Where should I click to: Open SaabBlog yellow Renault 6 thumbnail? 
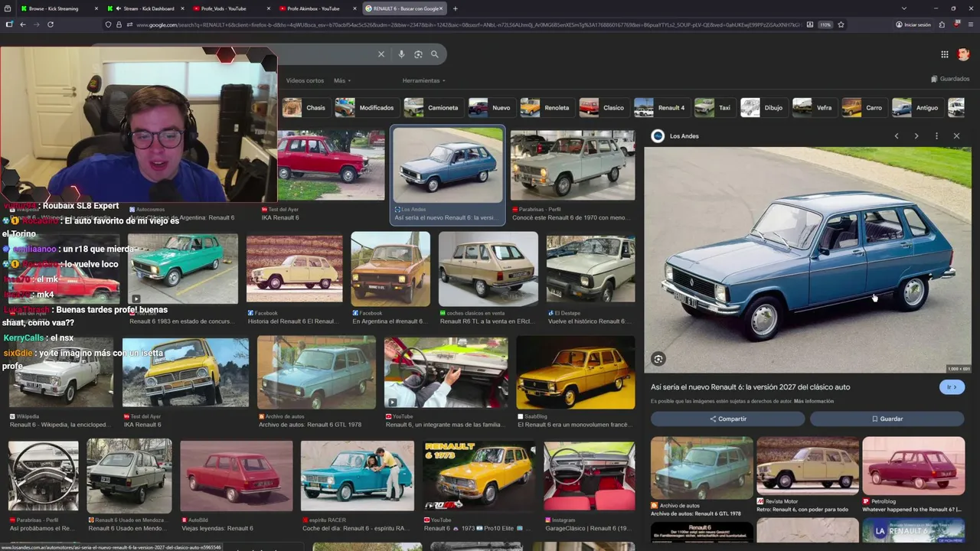click(576, 373)
